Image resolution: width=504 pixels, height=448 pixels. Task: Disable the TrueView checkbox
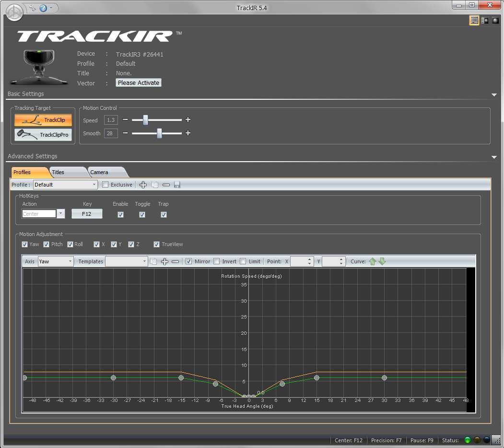[x=156, y=245]
